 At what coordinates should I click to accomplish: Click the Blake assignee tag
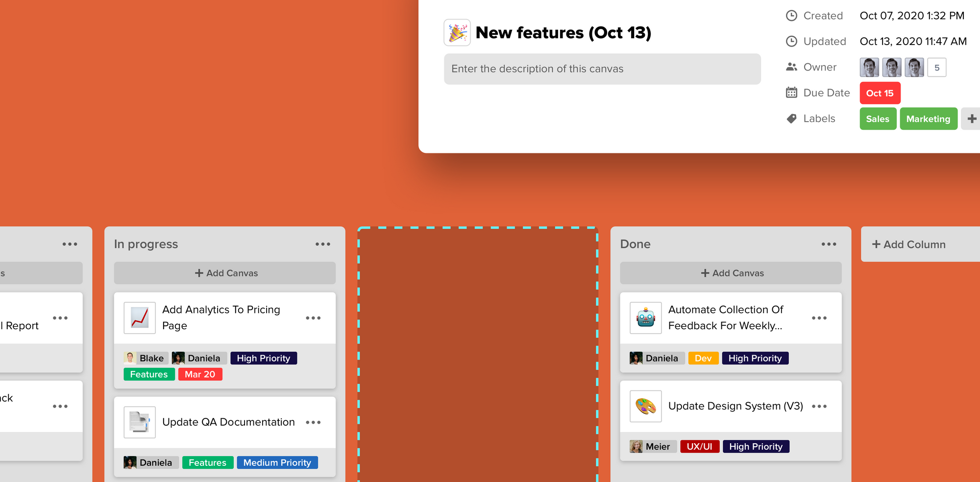(x=146, y=358)
